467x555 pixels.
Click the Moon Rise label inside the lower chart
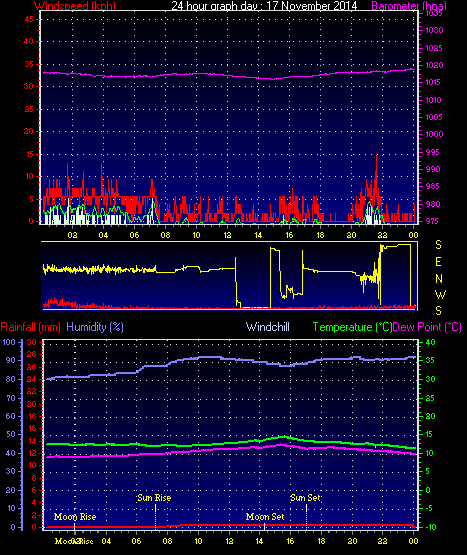click(x=75, y=517)
